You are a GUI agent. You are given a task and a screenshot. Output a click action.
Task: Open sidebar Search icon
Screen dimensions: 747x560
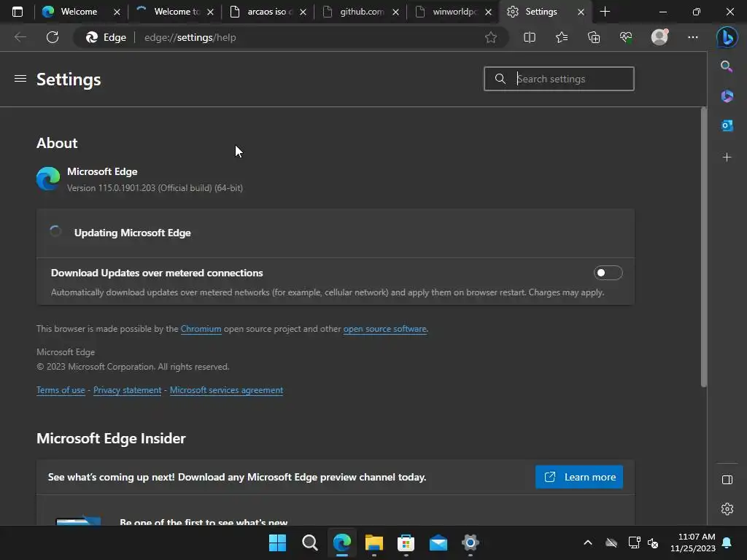point(727,66)
